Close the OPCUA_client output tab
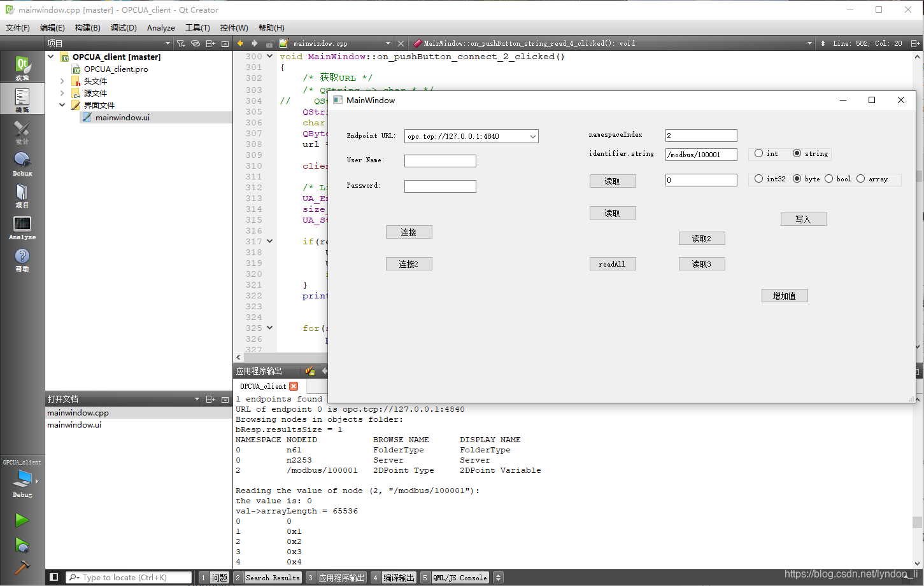 point(294,386)
